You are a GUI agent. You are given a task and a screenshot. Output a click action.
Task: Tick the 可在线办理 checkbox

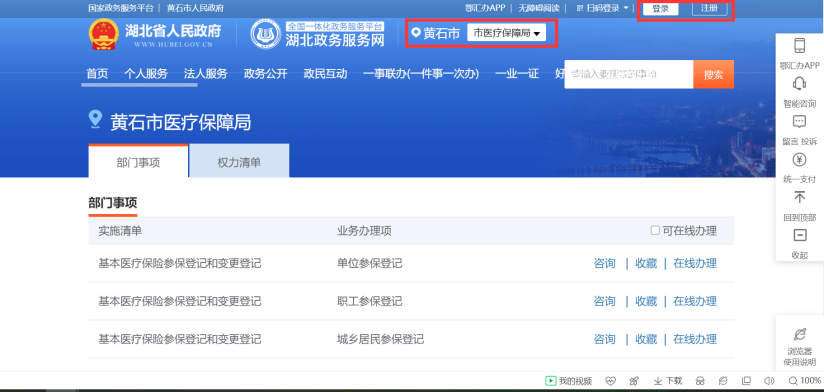pyautogui.click(x=655, y=230)
